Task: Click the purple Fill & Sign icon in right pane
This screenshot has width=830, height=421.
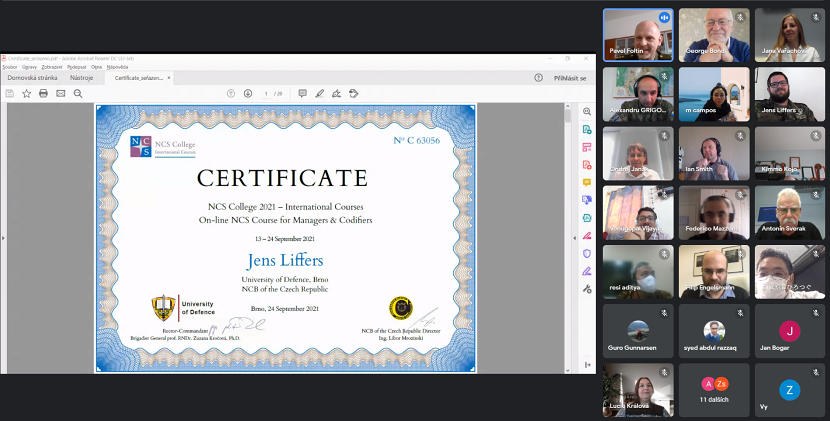Action: 587,271
